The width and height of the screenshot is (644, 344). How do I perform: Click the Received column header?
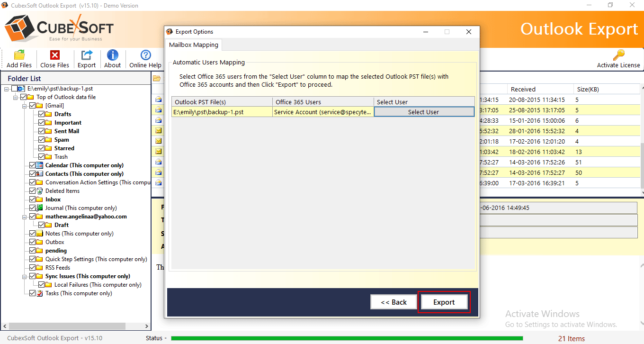coord(540,89)
